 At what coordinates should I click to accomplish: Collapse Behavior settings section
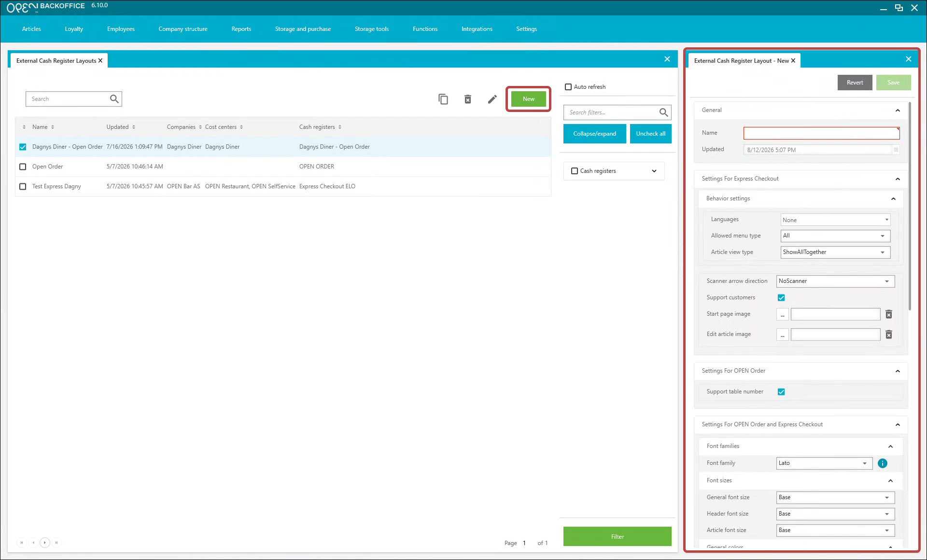pyautogui.click(x=893, y=199)
